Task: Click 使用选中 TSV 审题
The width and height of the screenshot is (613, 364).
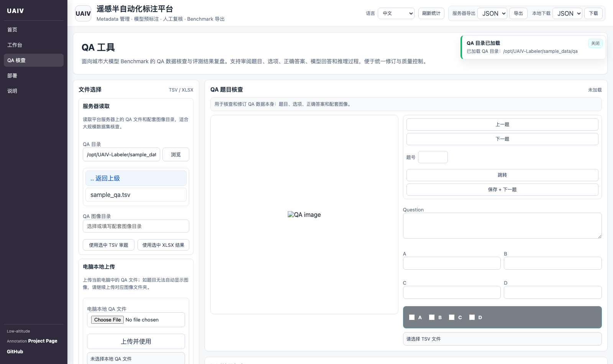Action: [x=109, y=245]
